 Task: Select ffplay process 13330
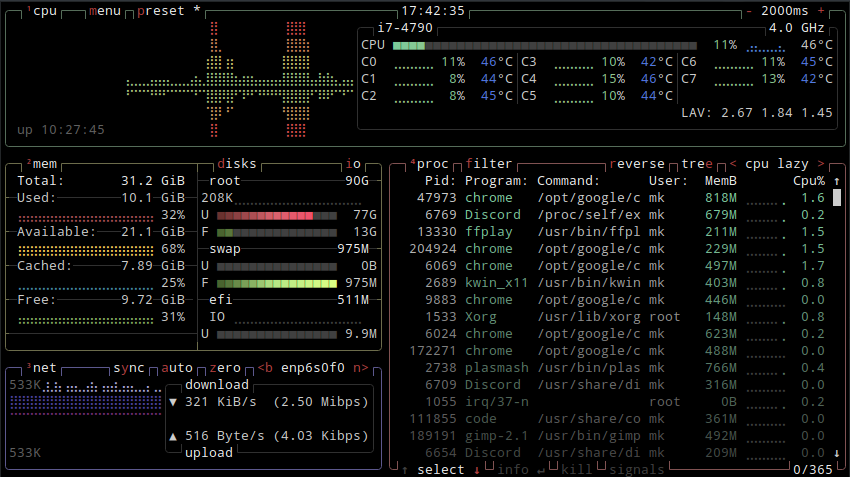coord(617,232)
